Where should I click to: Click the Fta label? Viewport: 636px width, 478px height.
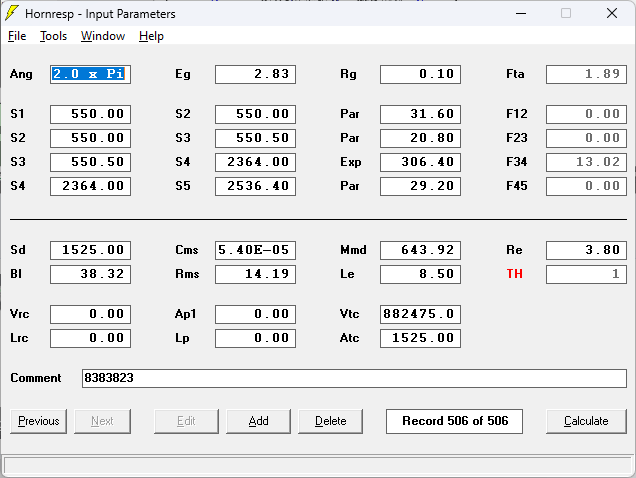click(x=515, y=74)
